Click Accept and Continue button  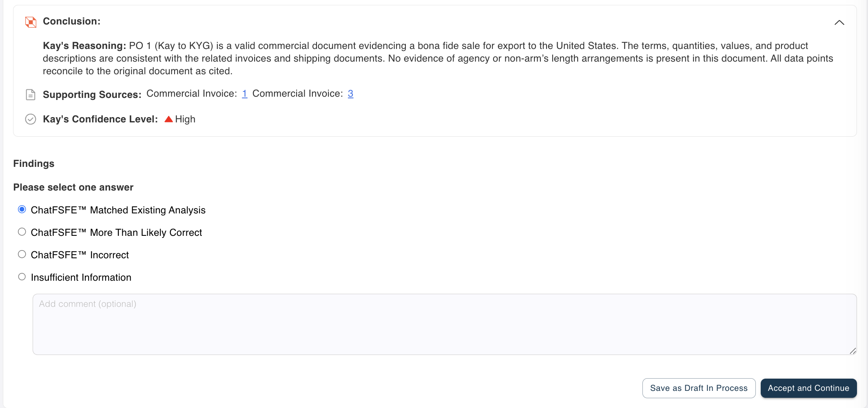tap(808, 388)
